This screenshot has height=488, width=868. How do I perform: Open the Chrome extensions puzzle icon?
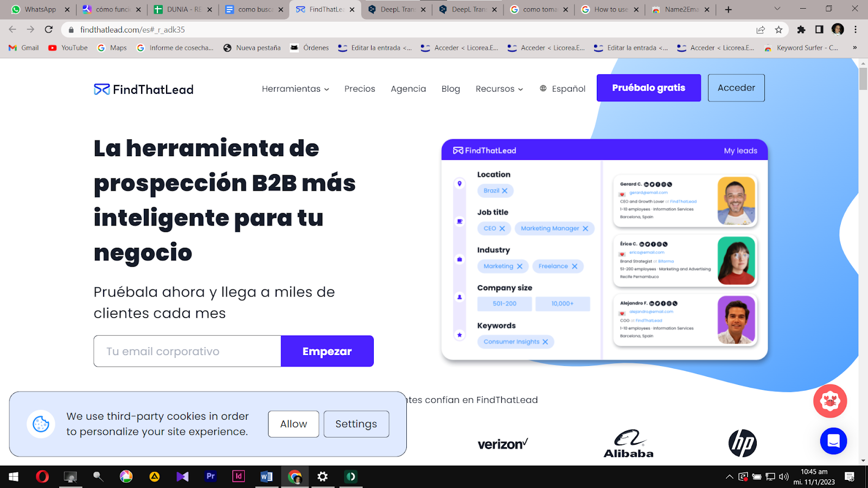tap(801, 30)
